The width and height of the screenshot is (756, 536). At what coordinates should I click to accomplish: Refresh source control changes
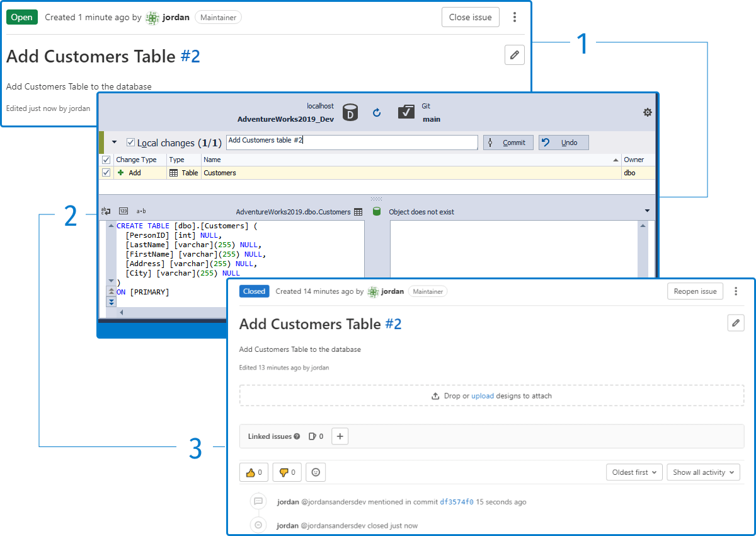(x=377, y=113)
